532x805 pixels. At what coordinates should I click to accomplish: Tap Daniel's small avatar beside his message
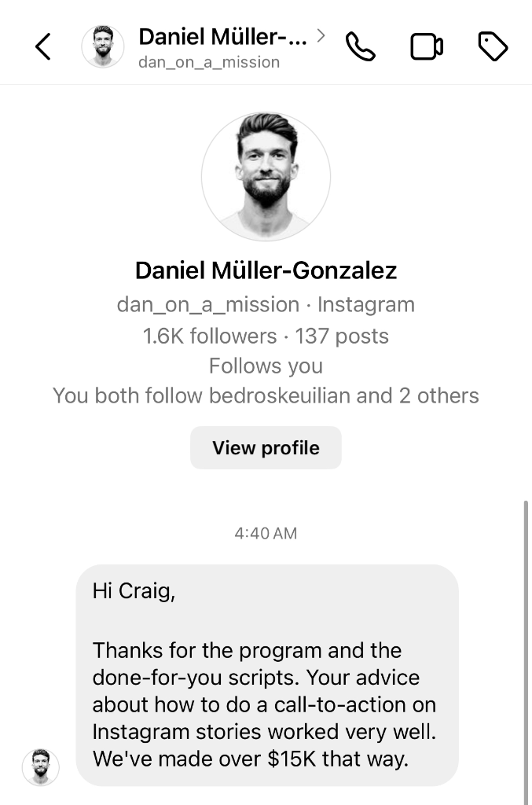coord(41,768)
